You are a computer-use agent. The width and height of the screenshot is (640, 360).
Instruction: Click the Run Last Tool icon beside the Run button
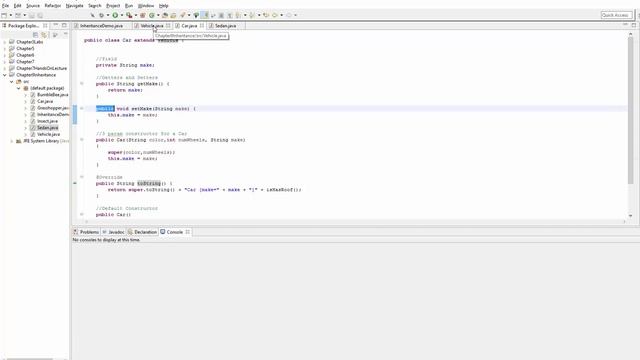[129, 15]
